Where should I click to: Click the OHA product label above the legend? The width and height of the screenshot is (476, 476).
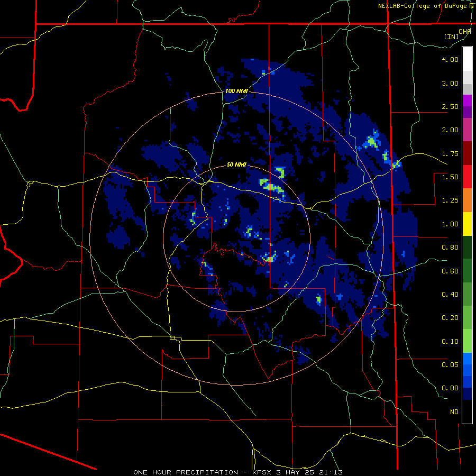click(464, 32)
